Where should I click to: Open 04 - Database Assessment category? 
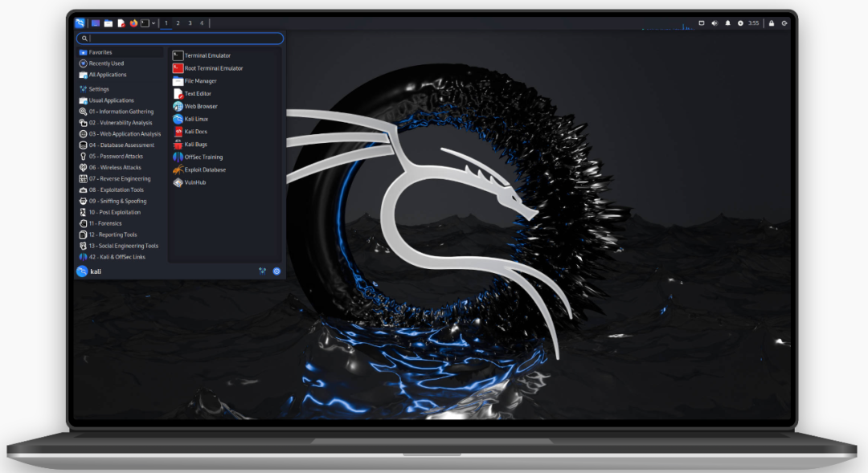121,145
